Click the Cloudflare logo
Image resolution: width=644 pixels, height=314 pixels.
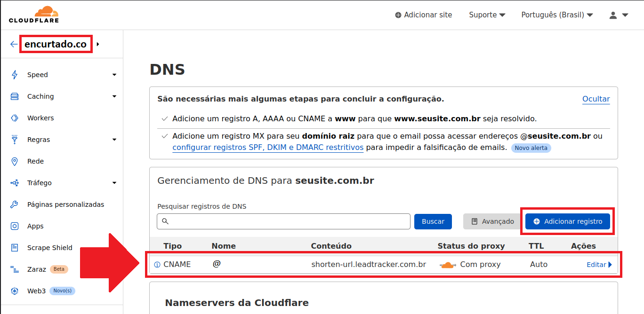pos(34,15)
